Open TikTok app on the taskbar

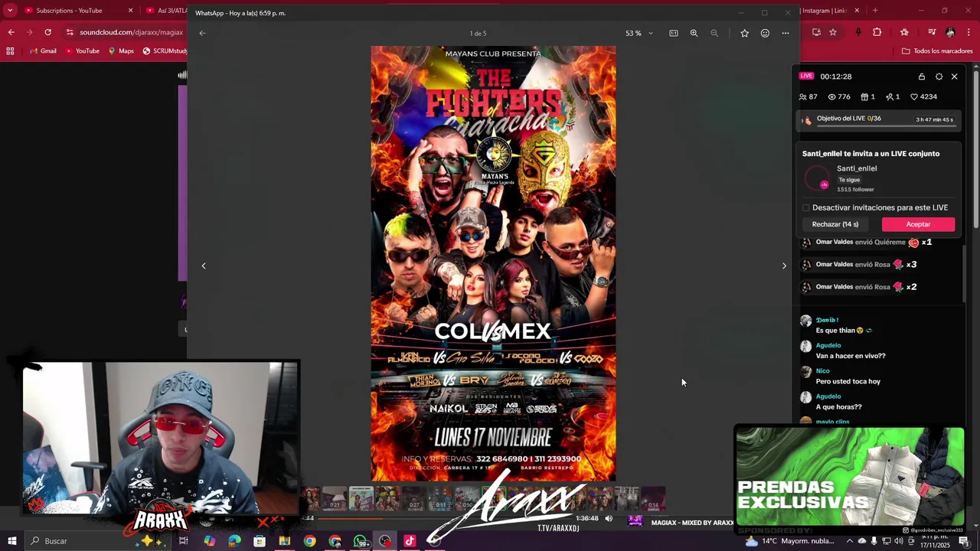410,541
